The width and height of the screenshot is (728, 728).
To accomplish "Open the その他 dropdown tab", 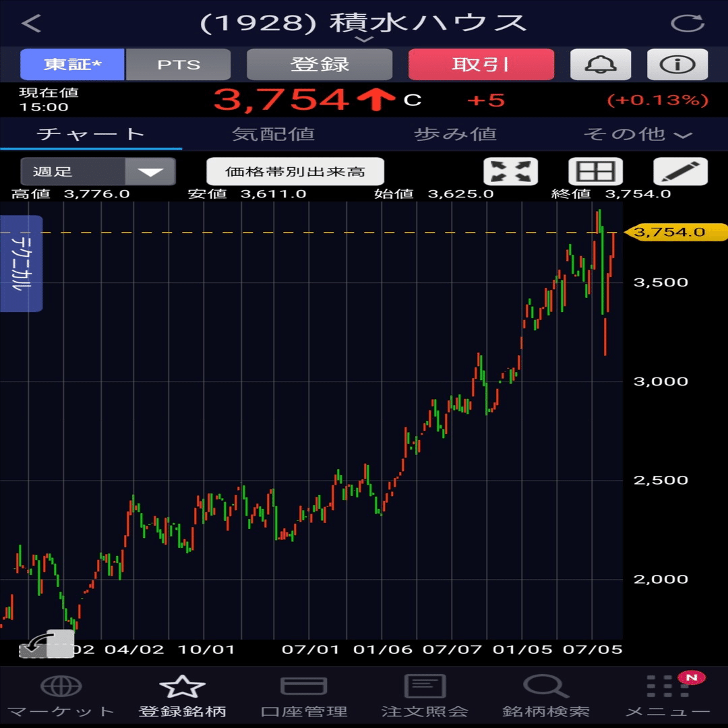I will tap(637, 134).
